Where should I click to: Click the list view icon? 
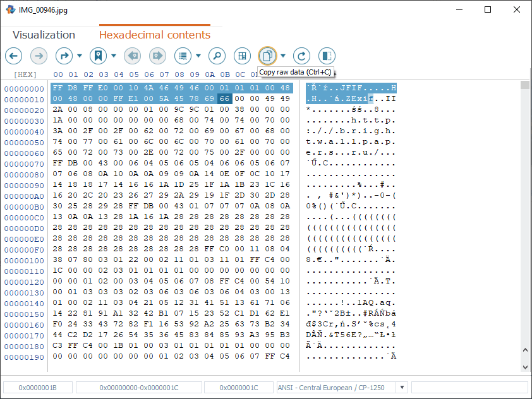click(183, 56)
